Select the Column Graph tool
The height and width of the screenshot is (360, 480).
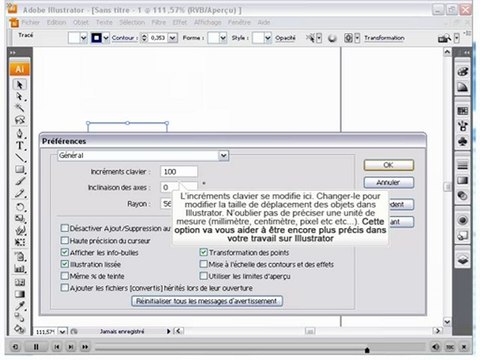[20, 269]
